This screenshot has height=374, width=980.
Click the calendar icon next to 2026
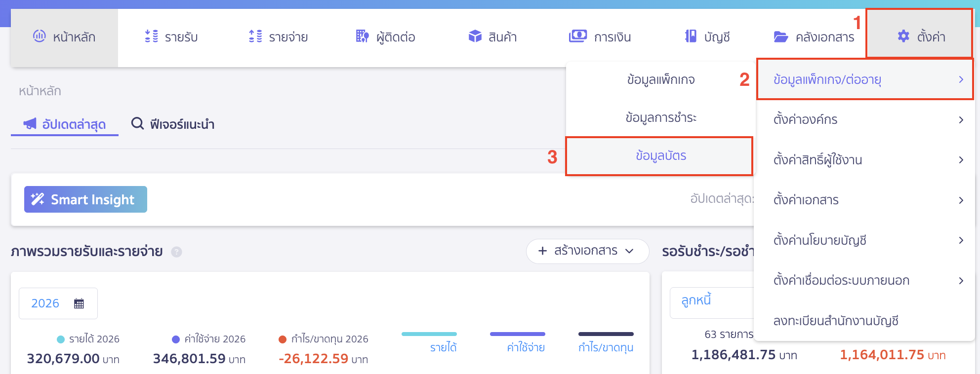coord(79,303)
